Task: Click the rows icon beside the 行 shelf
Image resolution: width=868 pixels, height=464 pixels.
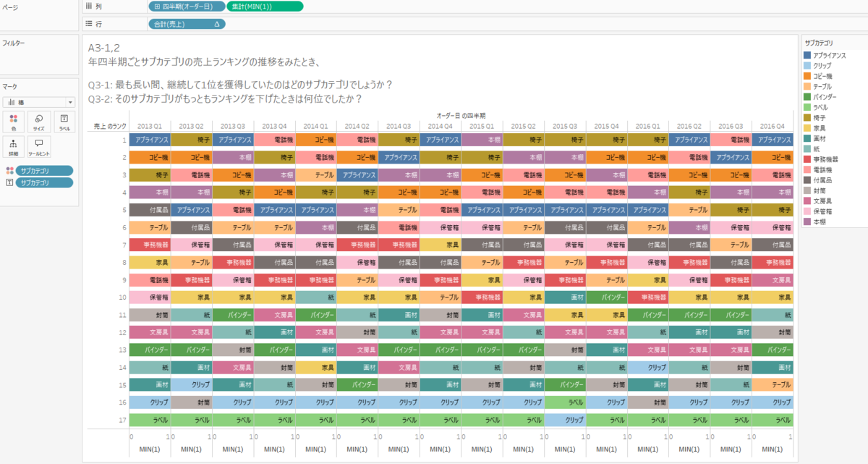Action: point(89,25)
